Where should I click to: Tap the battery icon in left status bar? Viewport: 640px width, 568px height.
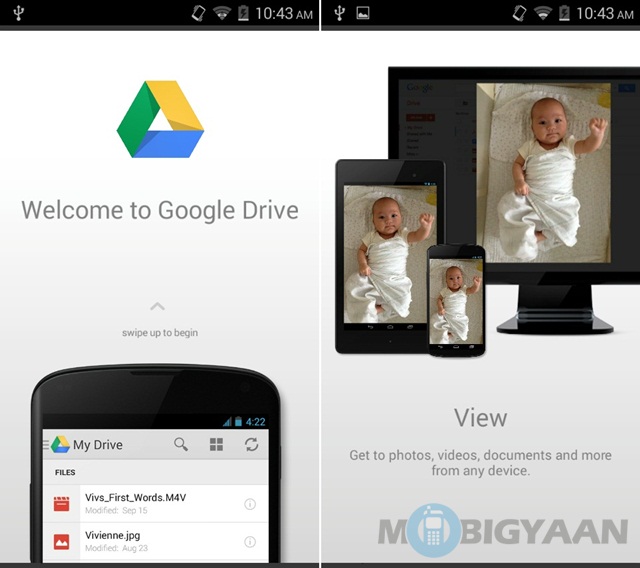[x=243, y=13]
